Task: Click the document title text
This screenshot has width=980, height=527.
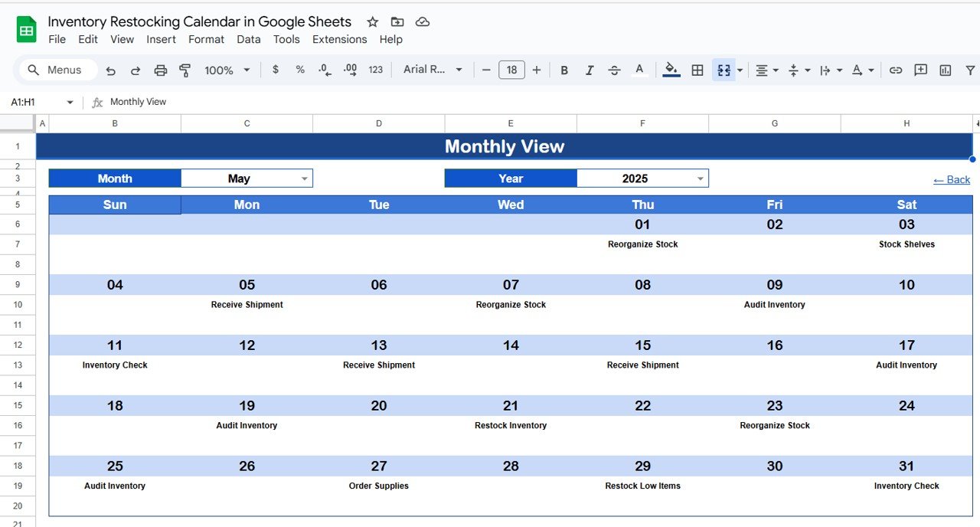Action: click(199, 21)
